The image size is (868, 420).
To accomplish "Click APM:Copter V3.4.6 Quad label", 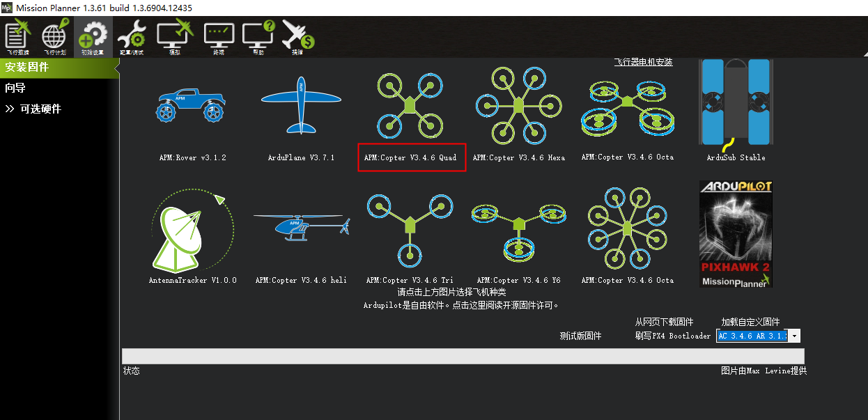I will [x=410, y=157].
